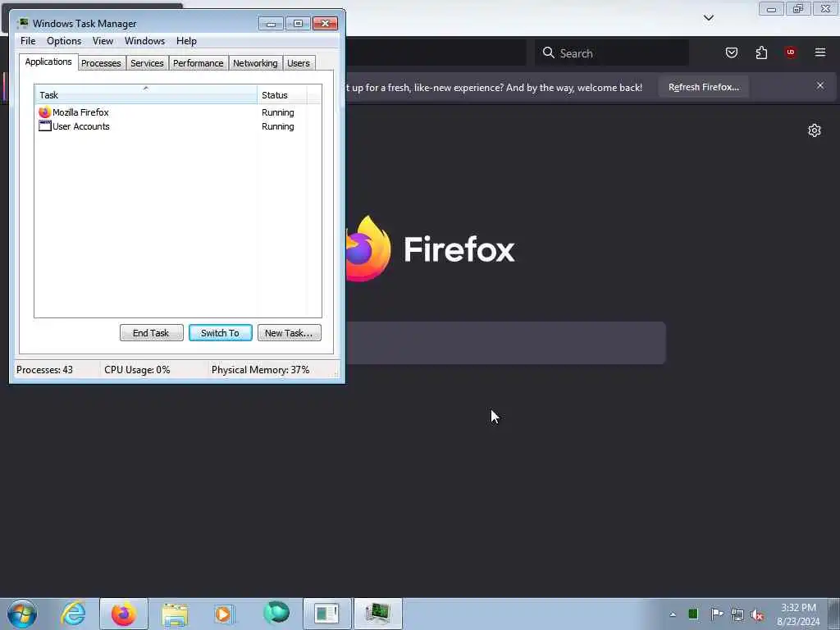Switch to the Performance tab

click(199, 63)
